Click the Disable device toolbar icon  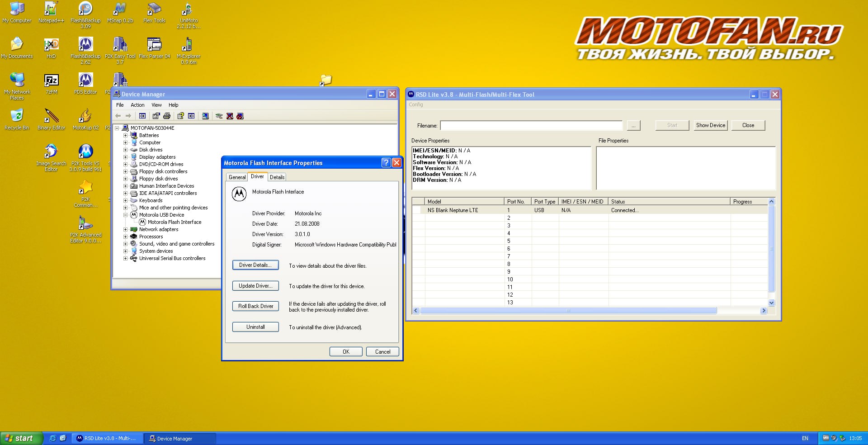240,116
